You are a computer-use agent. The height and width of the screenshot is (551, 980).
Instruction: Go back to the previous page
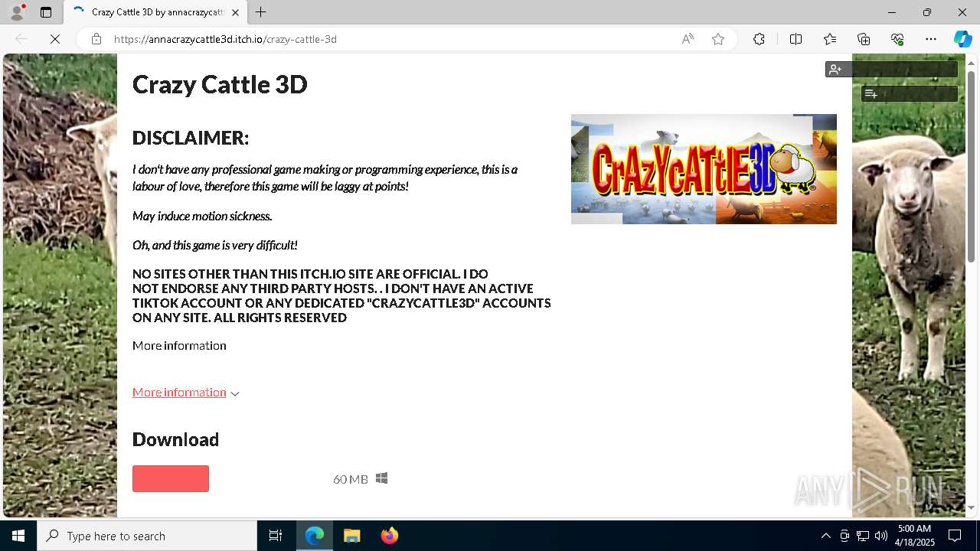click(x=21, y=39)
